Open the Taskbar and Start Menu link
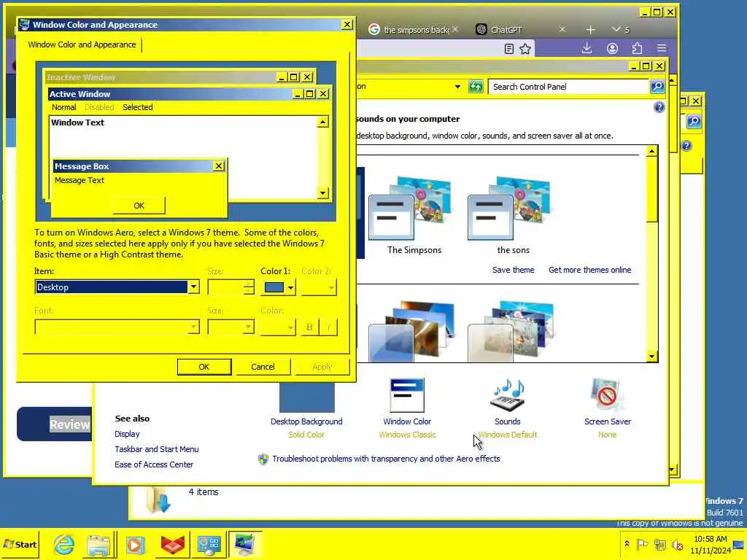Viewport: 747px width, 560px height. [157, 449]
